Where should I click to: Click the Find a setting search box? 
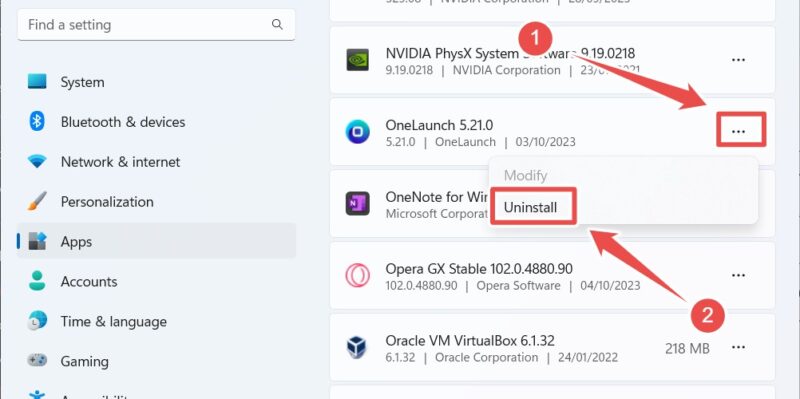click(156, 24)
